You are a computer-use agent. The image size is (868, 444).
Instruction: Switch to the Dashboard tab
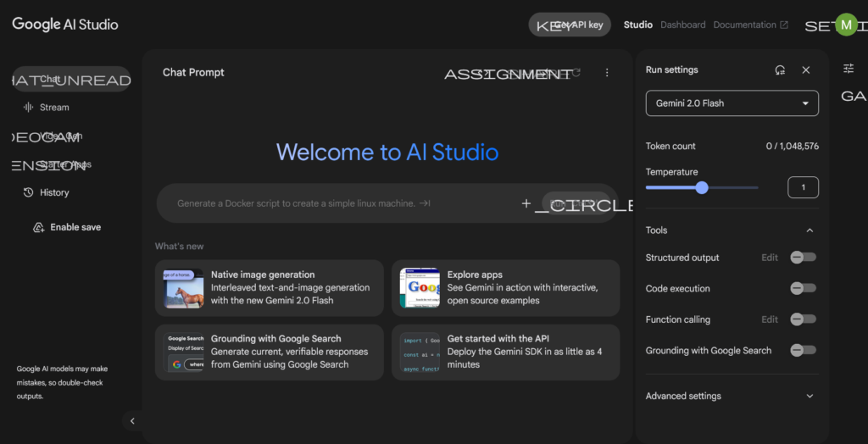682,25
